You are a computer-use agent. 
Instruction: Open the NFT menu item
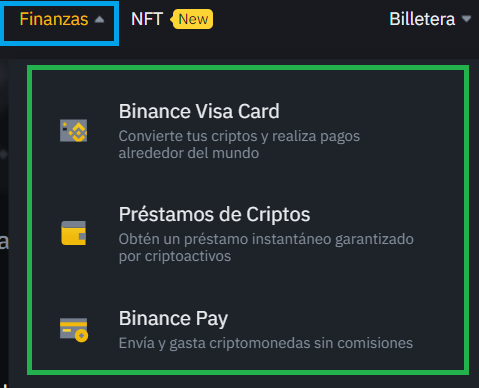click(x=147, y=19)
